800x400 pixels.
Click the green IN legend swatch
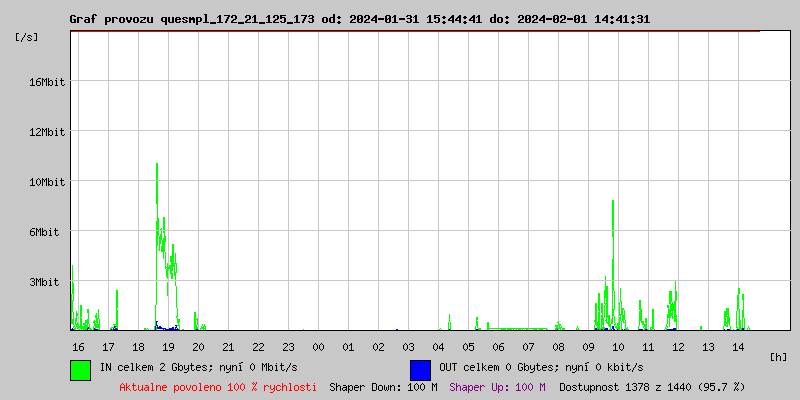point(81,370)
